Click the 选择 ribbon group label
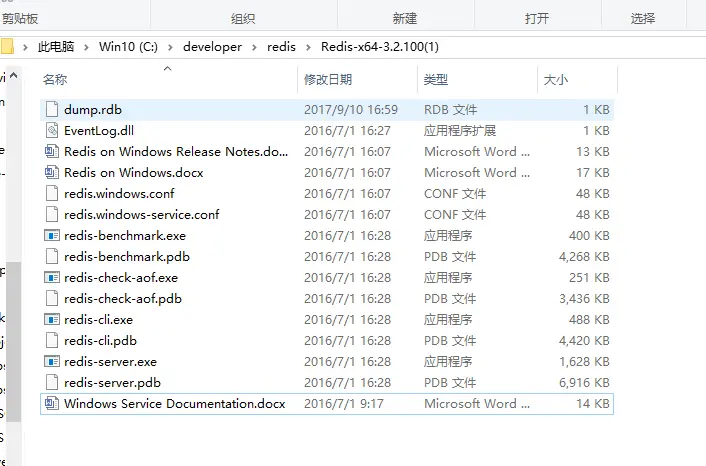This screenshot has width=706, height=466. tap(643, 18)
